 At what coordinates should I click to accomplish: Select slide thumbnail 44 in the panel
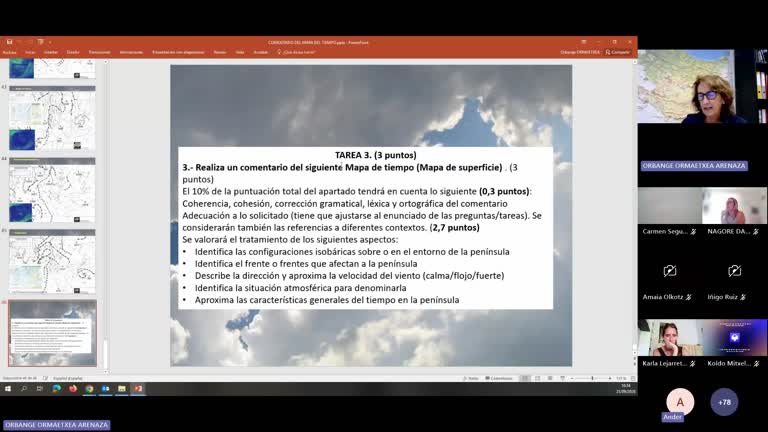point(52,190)
